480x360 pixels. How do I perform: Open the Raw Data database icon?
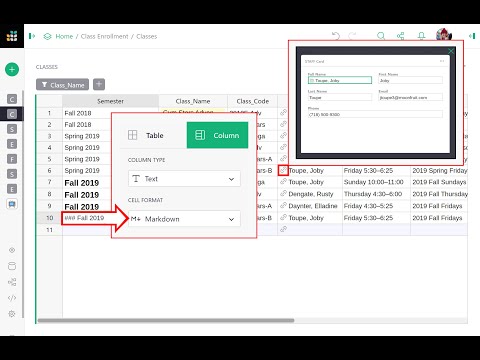coord(12,266)
